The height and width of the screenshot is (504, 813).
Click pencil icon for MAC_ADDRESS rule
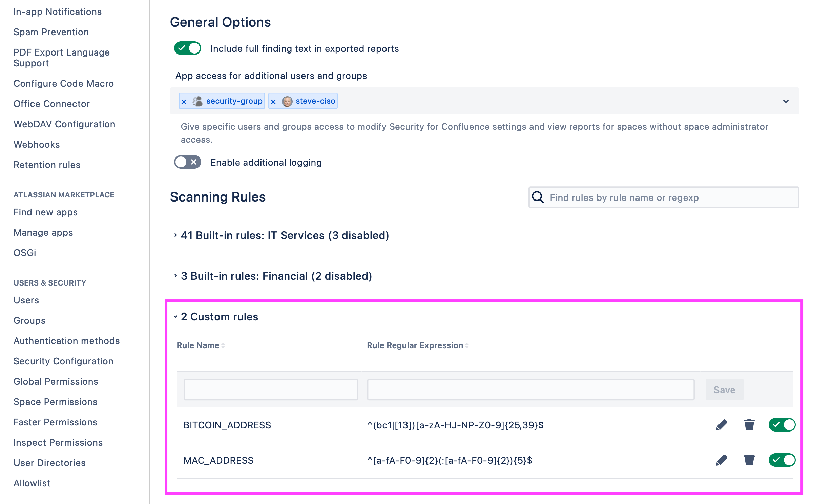coord(722,460)
